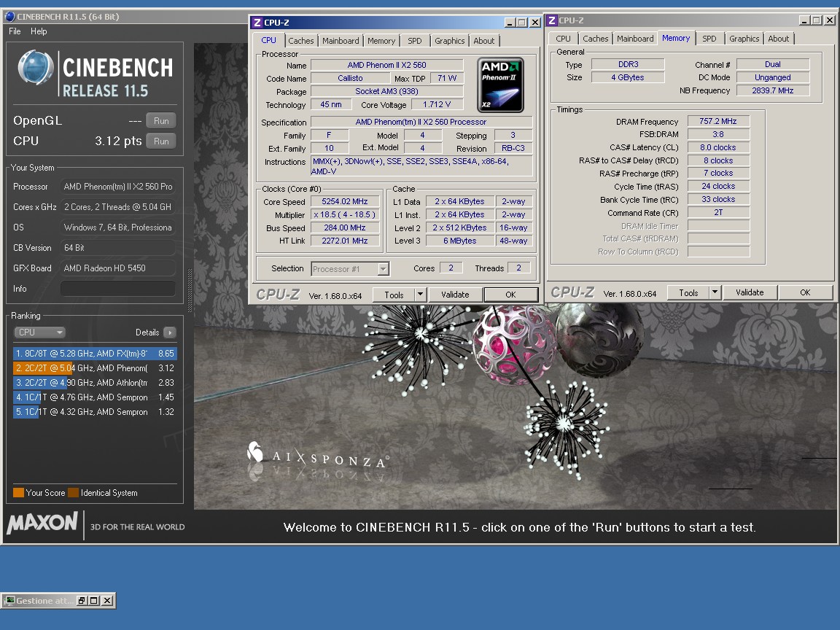Click the Specification field AMD Phenom II X2 560 Processor
Viewport: 840px width, 630px height.
[421, 122]
